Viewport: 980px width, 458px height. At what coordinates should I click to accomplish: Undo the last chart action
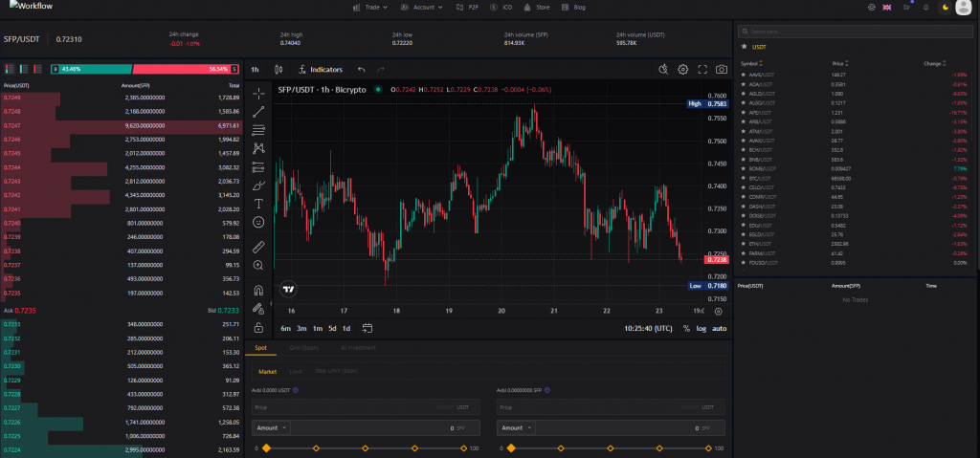point(361,70)
